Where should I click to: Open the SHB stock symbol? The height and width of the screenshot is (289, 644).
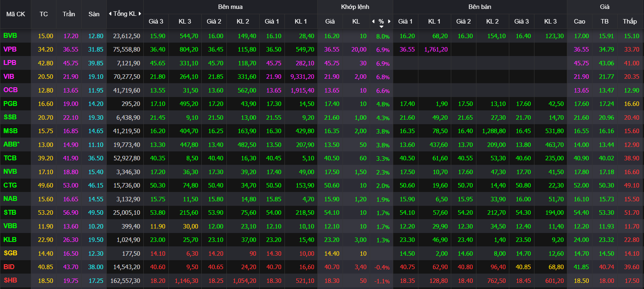coord(10,280)
